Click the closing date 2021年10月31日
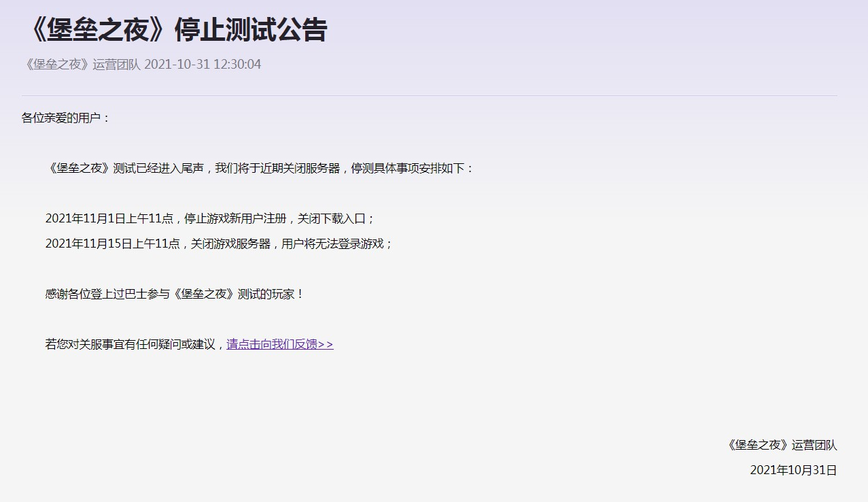This screenshot has width=868, height=502. pyautogui.click(x=793, y=470)
